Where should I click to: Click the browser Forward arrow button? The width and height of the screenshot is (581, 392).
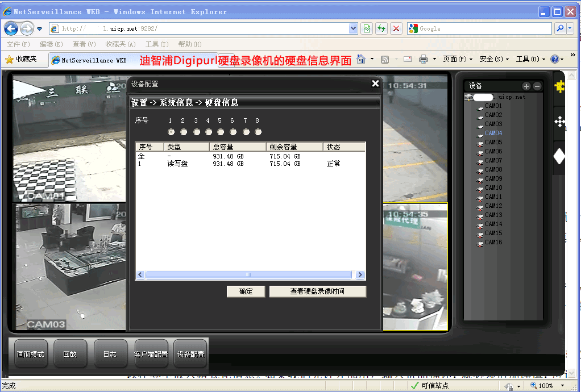pyautogui.click(x=27, y=28)
